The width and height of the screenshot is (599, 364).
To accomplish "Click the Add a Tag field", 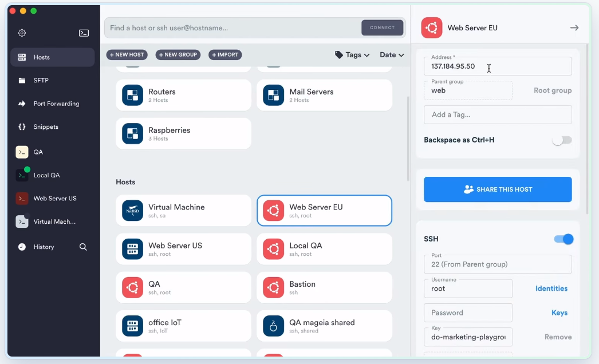I will [x=498, y=114].
